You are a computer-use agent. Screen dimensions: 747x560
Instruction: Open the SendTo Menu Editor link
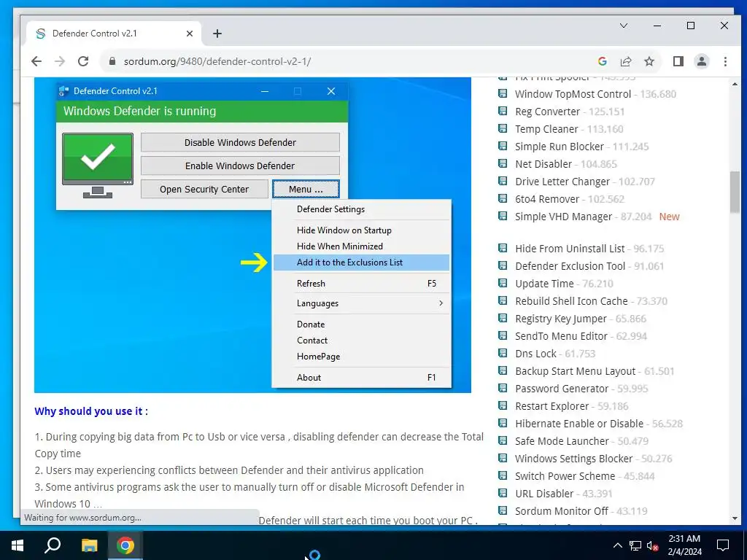(x=561, y=336)
